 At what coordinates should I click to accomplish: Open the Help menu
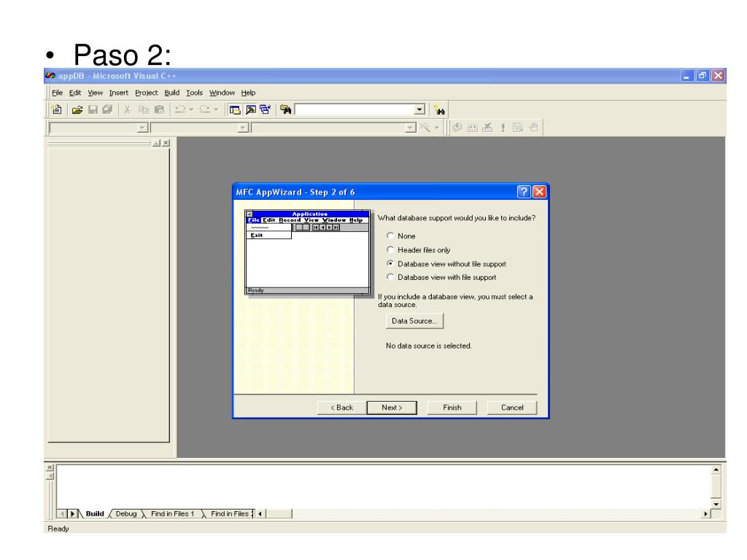point(248,93)
